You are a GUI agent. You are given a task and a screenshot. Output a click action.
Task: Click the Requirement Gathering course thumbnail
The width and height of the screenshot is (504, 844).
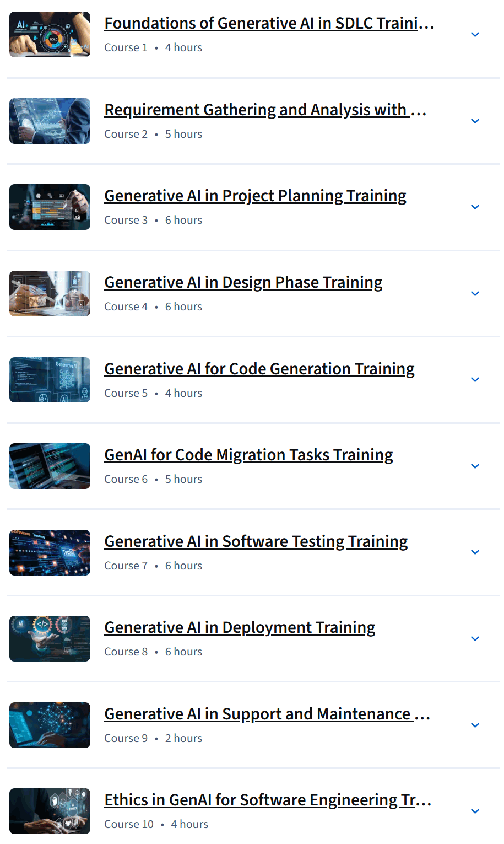[x=50, y=121]
